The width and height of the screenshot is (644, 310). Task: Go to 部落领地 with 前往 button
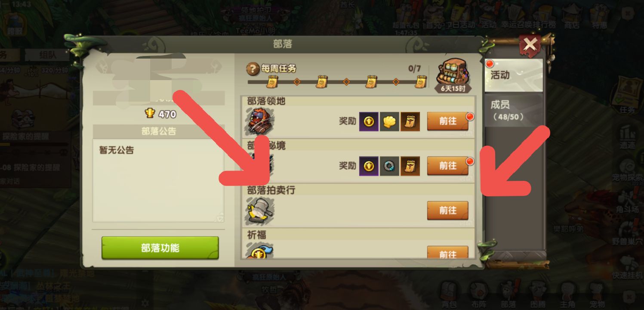[x=448, y=121]
